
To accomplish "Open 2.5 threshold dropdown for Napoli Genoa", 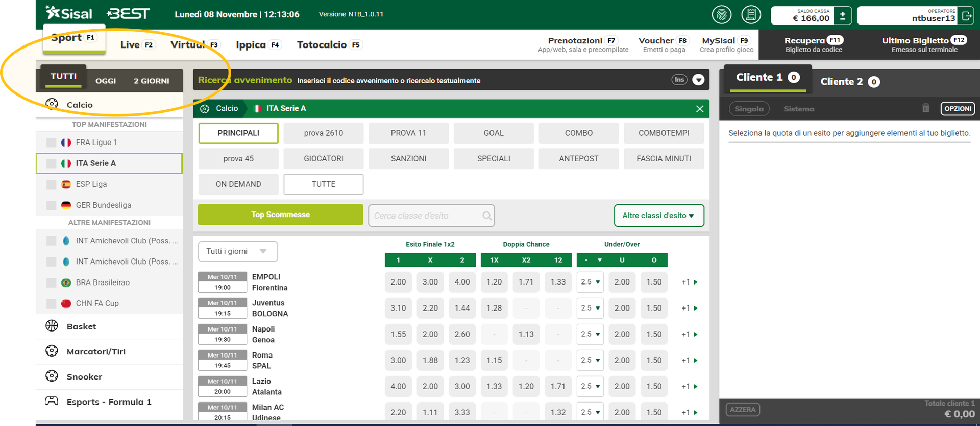I will point(590,334).
